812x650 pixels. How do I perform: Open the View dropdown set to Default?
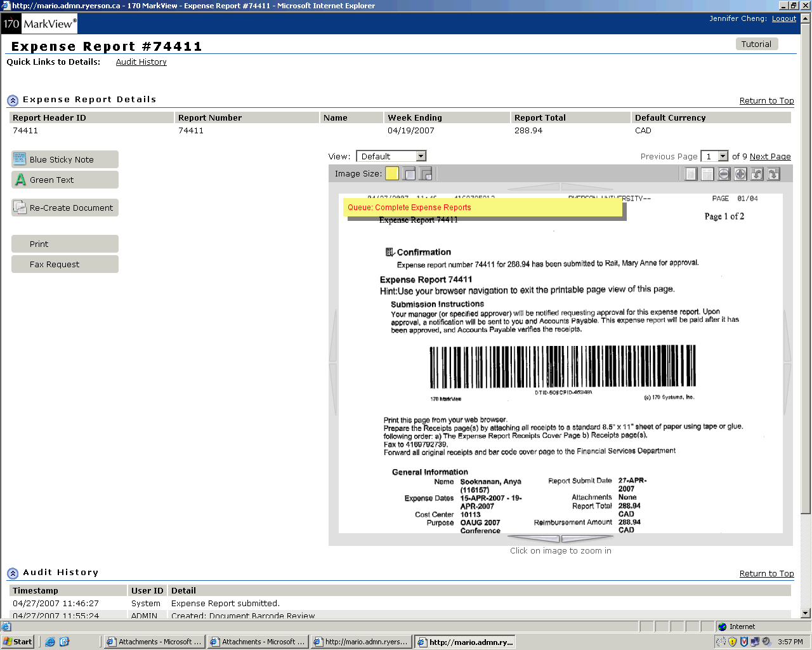[391, 156]
